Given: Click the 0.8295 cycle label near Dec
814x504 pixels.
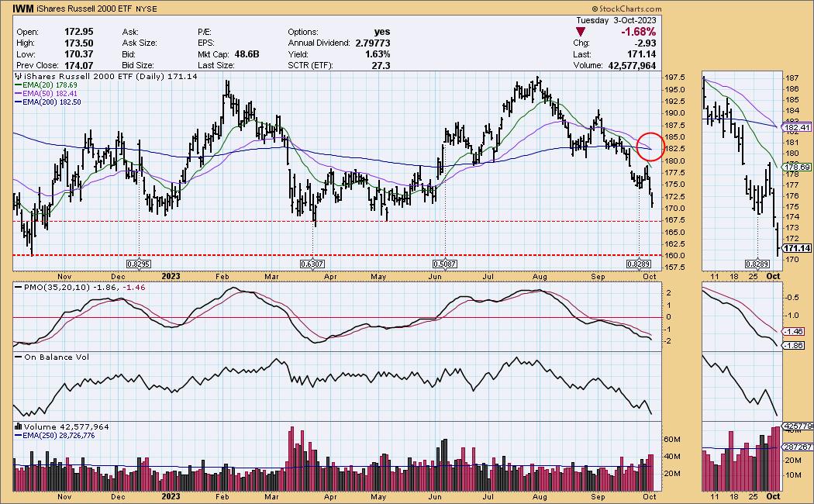Looking at the screenshot, I should (139, 264).
